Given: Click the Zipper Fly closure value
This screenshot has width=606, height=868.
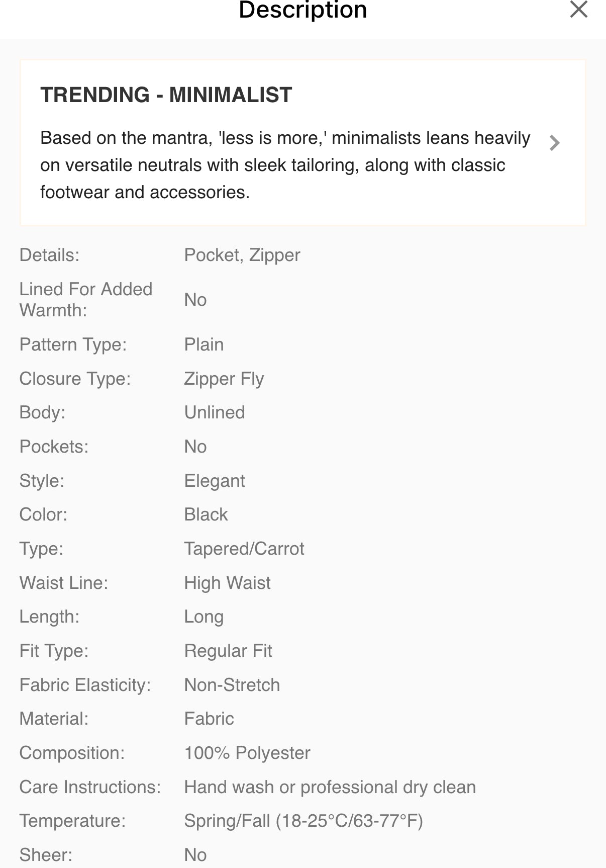Looking at the screenshot, I should pos(224,379).
